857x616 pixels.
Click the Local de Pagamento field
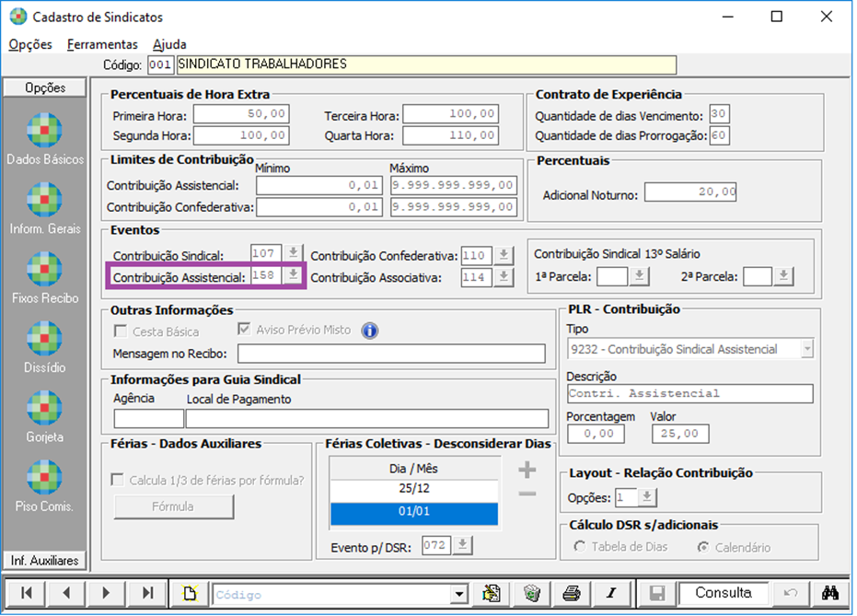point(366,419)
